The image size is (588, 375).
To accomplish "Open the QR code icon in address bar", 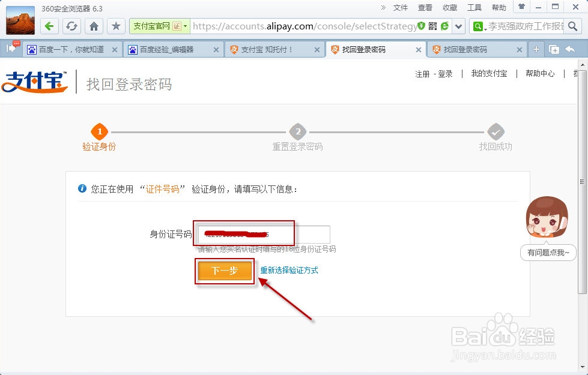I will click(x=432, y=26).
